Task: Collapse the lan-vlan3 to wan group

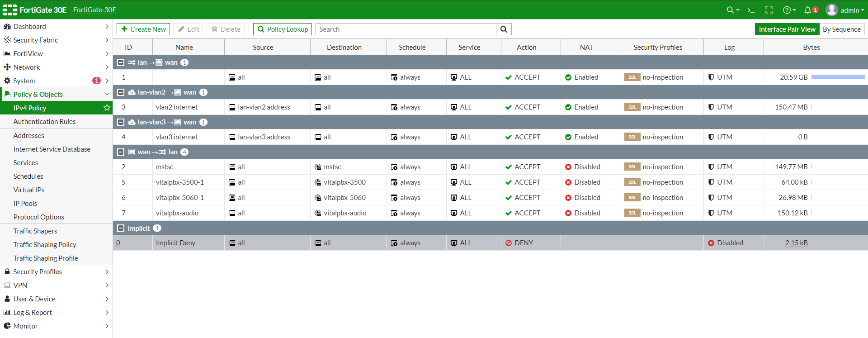Action: point(121,122)
